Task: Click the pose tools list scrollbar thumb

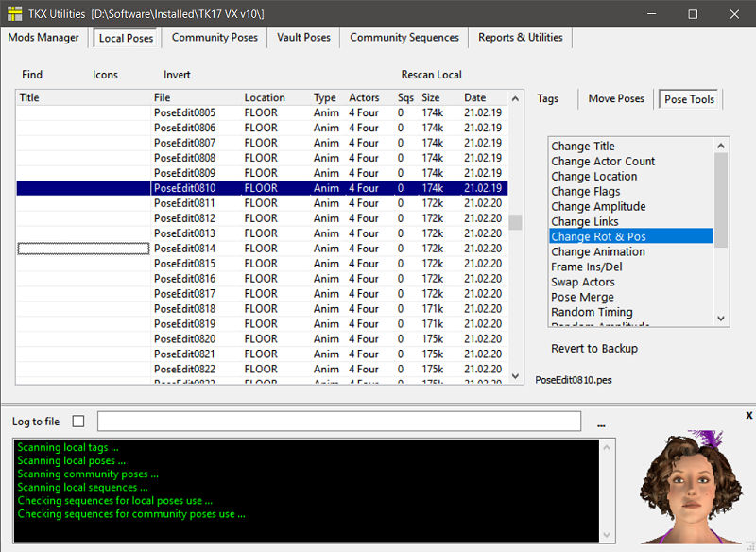Action: point(721,200)
